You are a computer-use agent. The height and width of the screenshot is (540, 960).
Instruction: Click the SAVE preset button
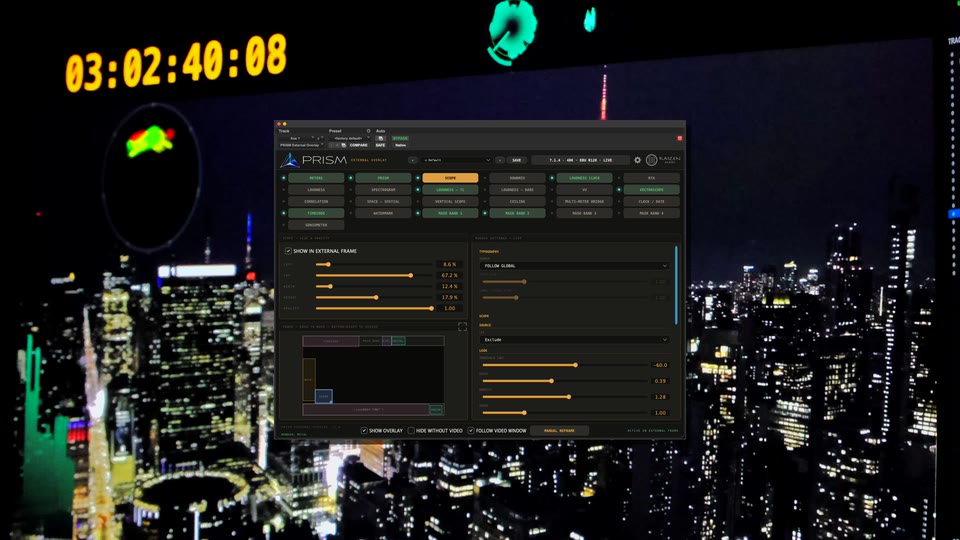517,160
